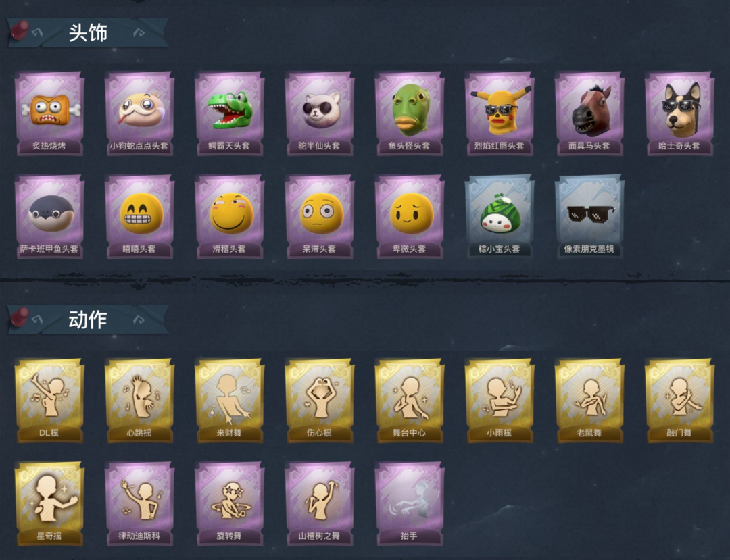The height and width of the screenshot is (560, 730).
Task: Choose the 律动迪斯科 purple action card
Action: pos(140,503)
